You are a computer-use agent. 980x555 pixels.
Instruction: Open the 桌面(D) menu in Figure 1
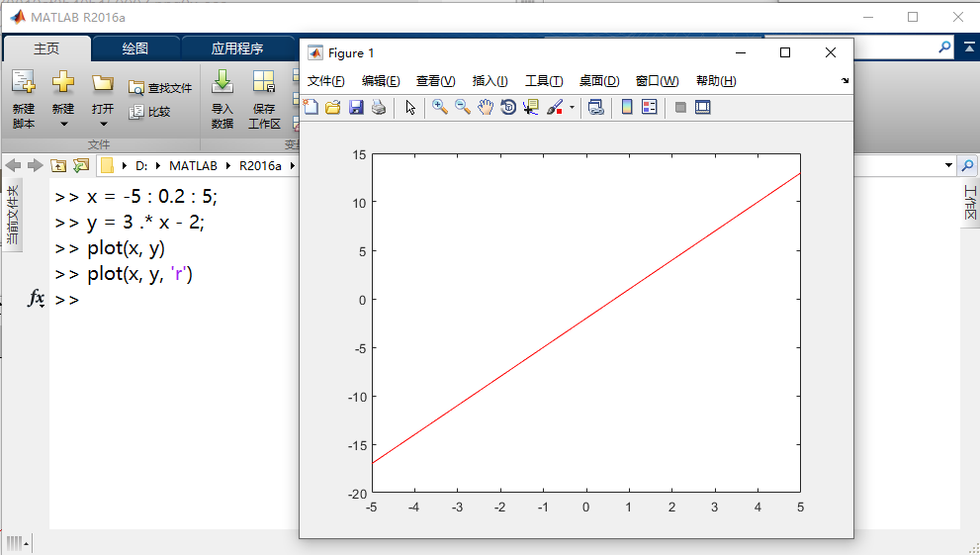(x=598, y=80)
